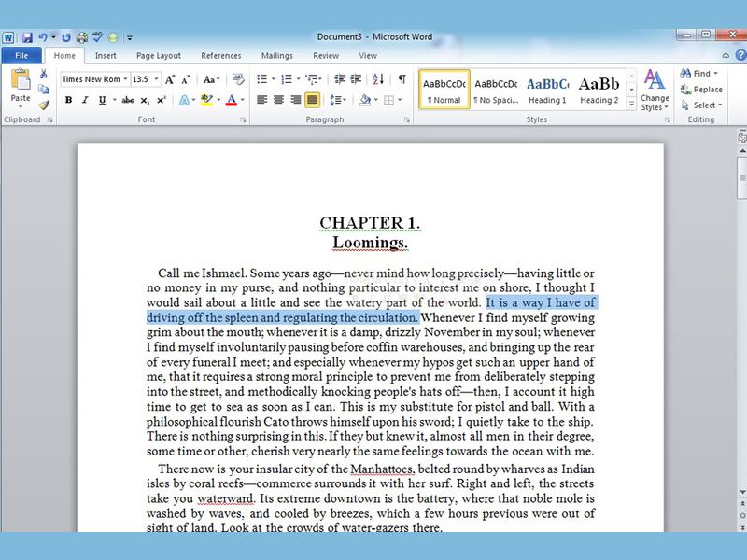Switch to the Mailings tab

coord(276,56)
